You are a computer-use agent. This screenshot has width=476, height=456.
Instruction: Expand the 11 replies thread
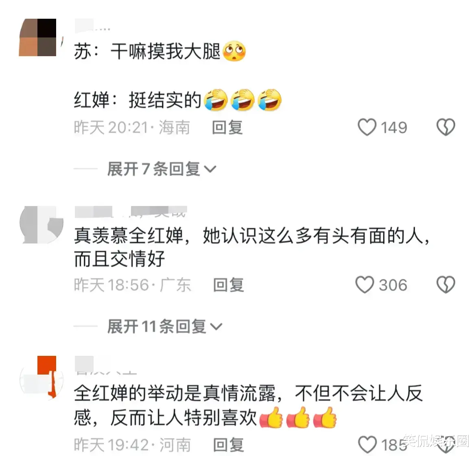[x=164, y=327]
